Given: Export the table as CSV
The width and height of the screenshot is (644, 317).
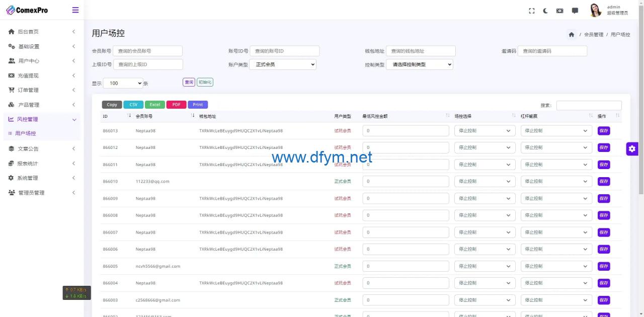Looking at the screenshot, I should coord(133,105).
